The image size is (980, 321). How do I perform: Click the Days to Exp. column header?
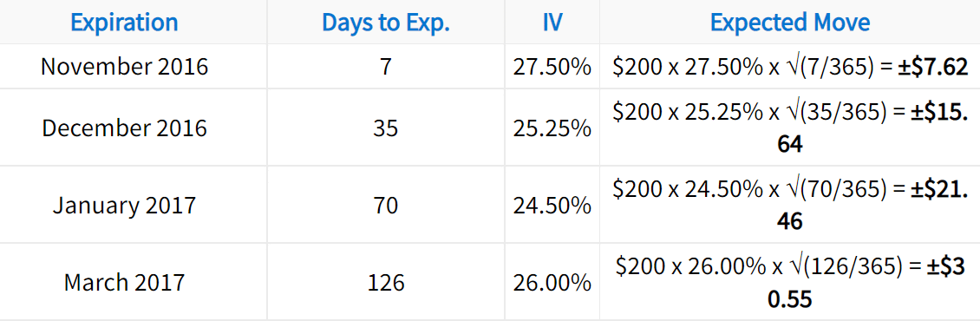(386, 23)
